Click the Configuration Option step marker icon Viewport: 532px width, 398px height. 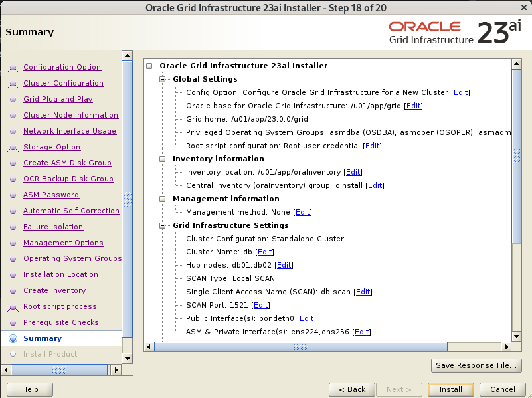click(13, 68)
